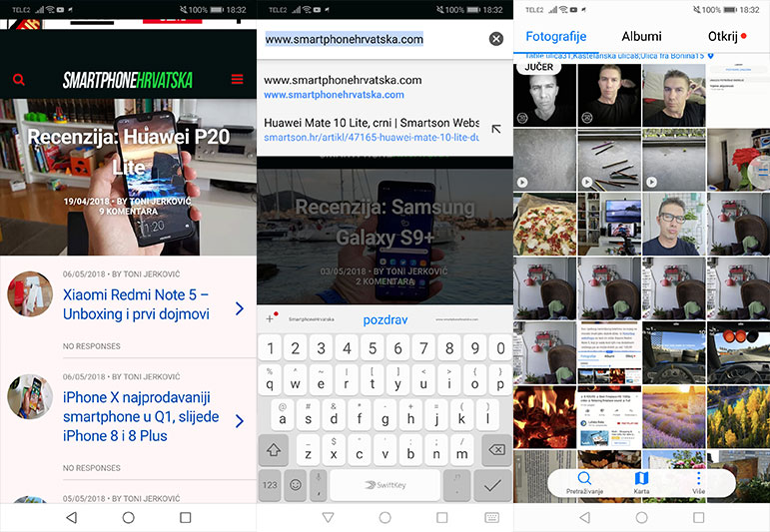This screenshot has width=770, height=532.
Task: Clear the browser URL field with X button
Action: tap(496, 39)
